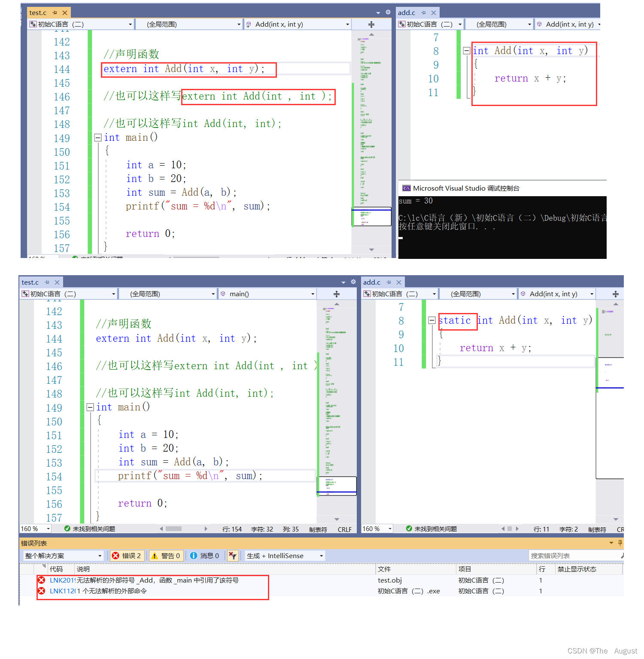Click green check icon in lower add.c status bar

point(409,528)
